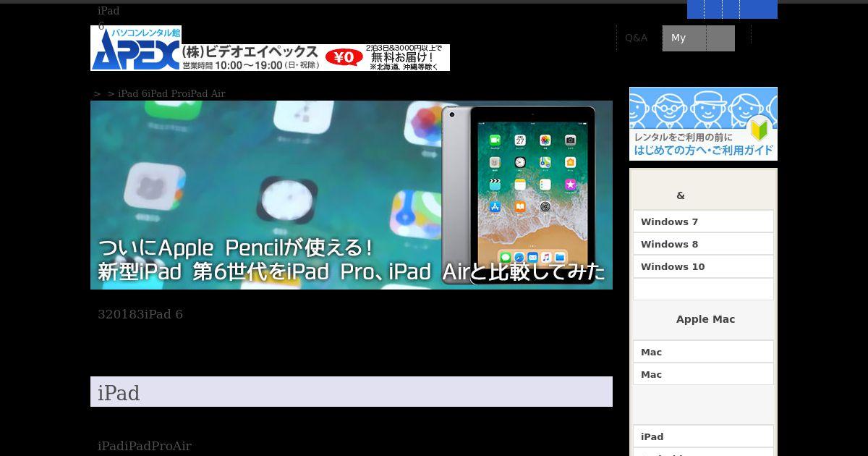Select Windows 7 in the sidebar
Viewport: 868px width, 456px height.
pyautogui.click(x=703, y=221)
